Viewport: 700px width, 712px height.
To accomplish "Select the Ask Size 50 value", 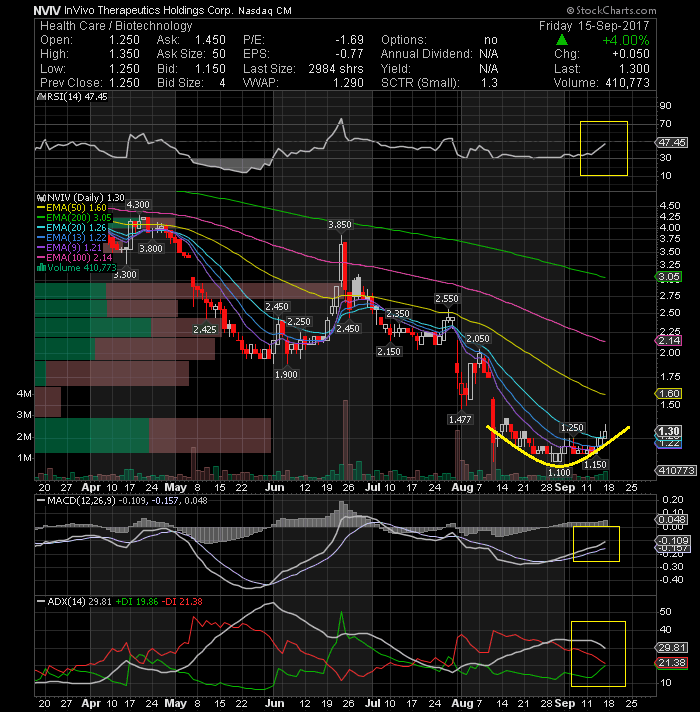I will click(219, 54).
